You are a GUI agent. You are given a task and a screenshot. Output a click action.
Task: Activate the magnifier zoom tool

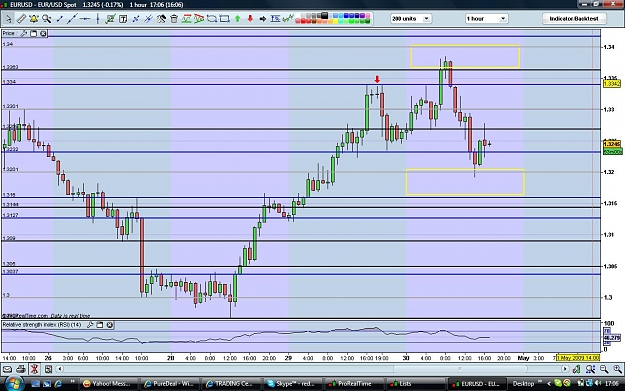47,19
